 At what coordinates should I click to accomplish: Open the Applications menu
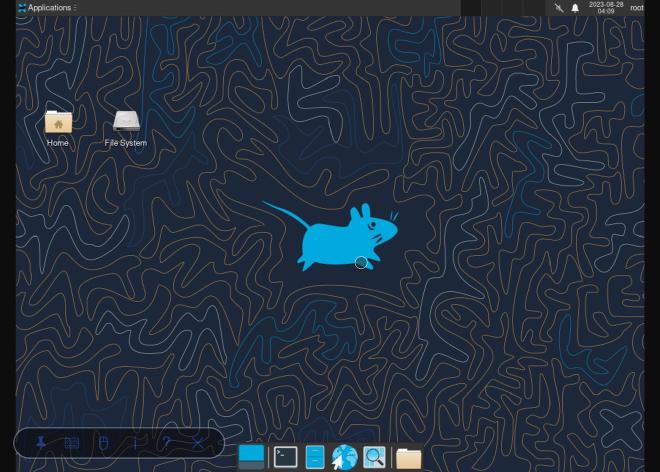tap(45, 8)
